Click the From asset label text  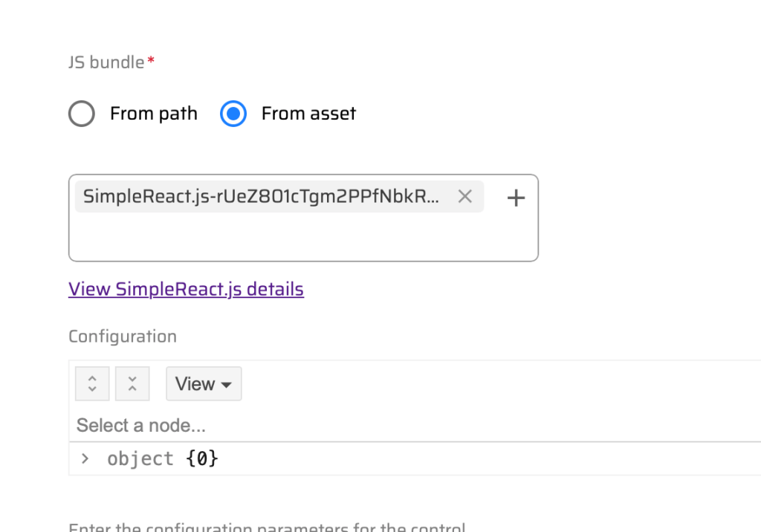tap(308, 114)
